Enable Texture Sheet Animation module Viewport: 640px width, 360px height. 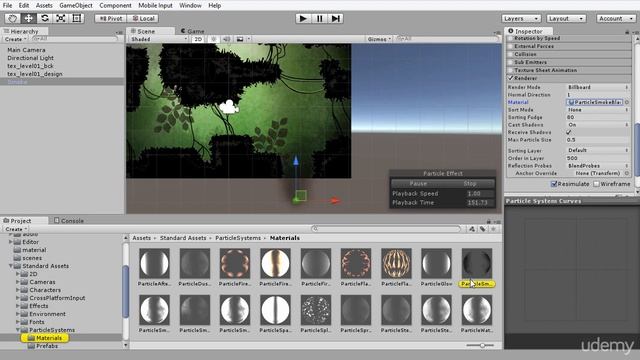tap(510, 70)
